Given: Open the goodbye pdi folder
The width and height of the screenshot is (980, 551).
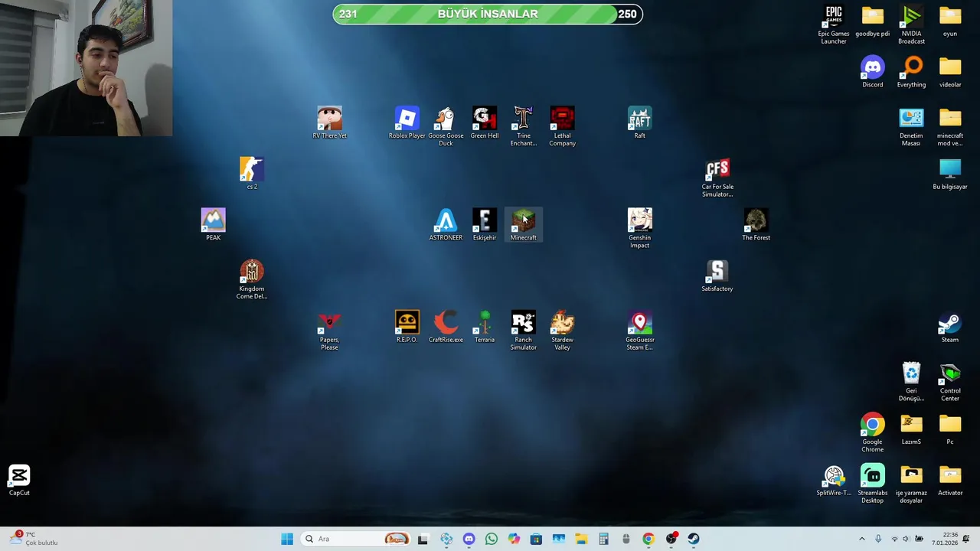Looking at the screenshot, I should tap(872, 21).
